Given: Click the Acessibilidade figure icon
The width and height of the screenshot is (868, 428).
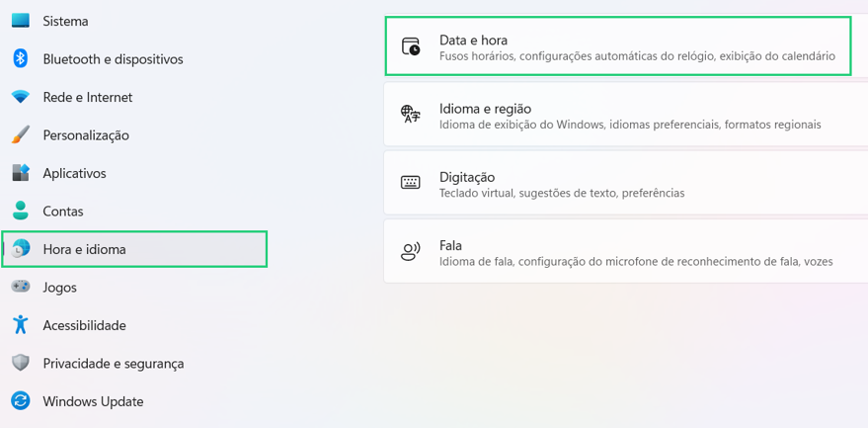Looking at the screenshot, I should (21, 325).
